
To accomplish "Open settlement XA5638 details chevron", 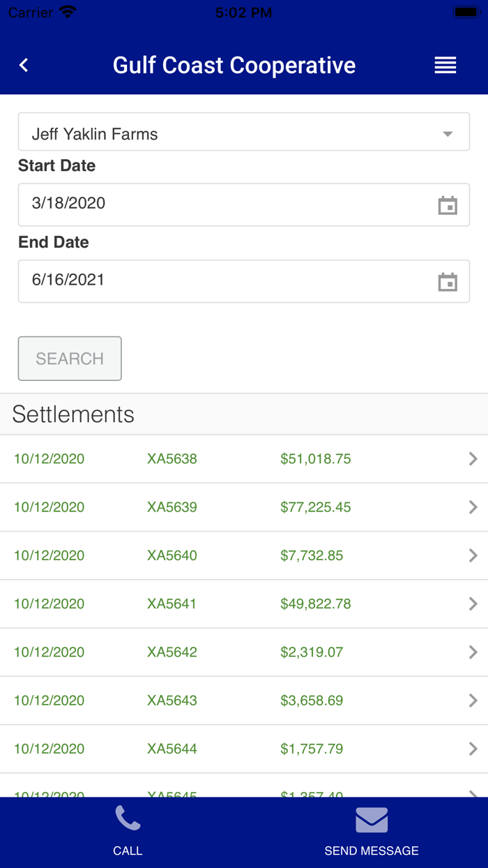I will [x=473, y=458].
